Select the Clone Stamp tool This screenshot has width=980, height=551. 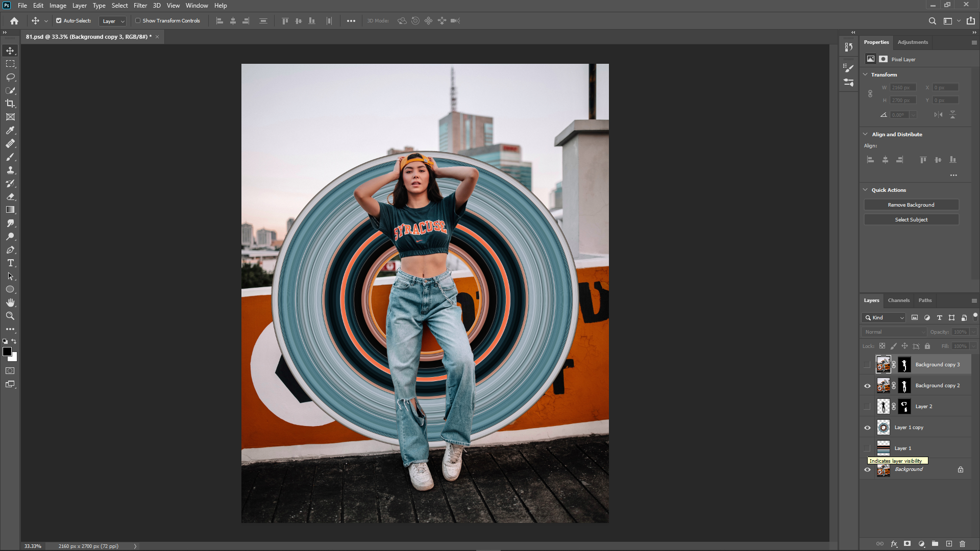pos(10,170)
